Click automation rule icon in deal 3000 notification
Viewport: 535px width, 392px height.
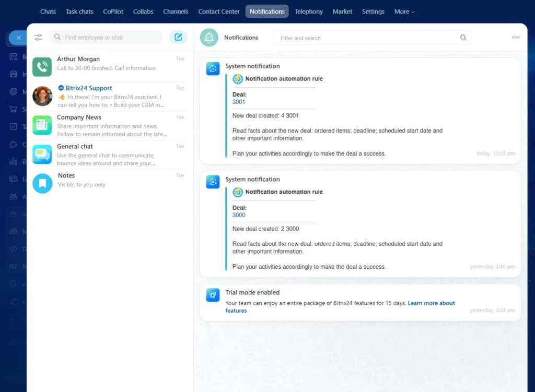click(238, 192)
